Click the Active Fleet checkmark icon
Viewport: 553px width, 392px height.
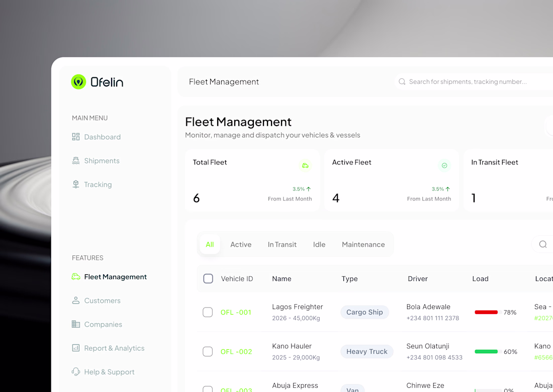444,165
